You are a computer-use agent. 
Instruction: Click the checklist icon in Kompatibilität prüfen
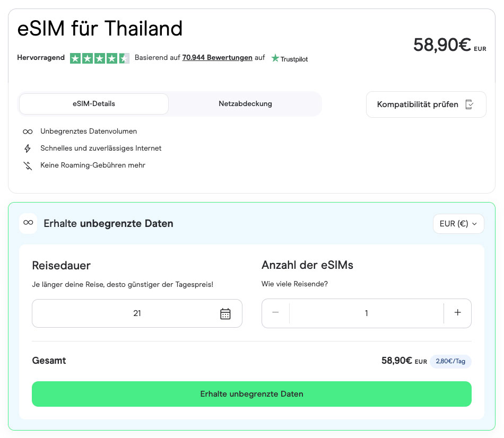coord(469,104)
